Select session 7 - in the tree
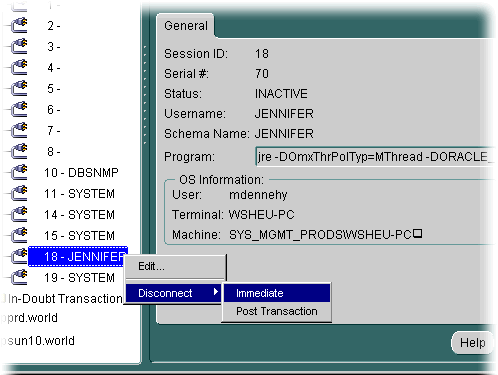498x375 pixels. [x=54, y=131]
